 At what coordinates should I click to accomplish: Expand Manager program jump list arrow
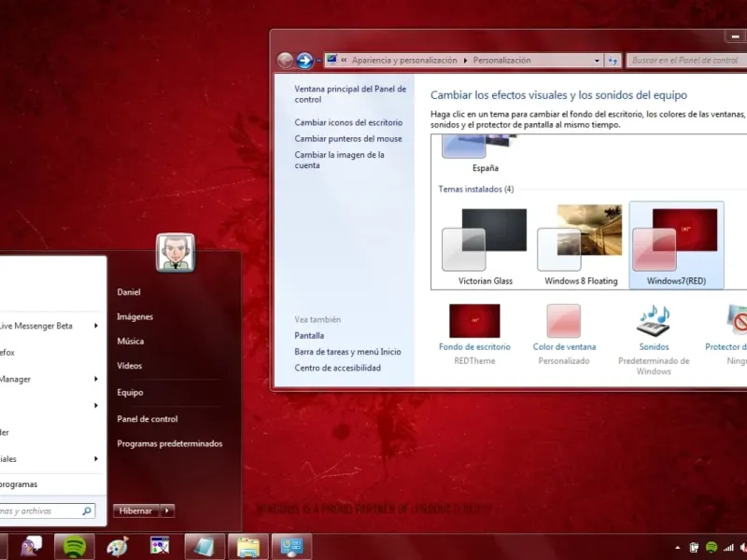96,379
